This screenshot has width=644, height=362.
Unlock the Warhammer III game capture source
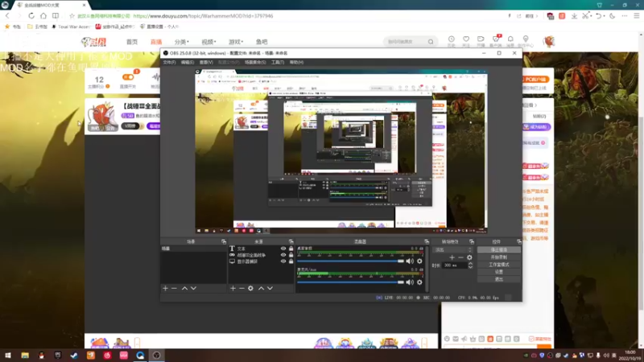coord(291,255)
